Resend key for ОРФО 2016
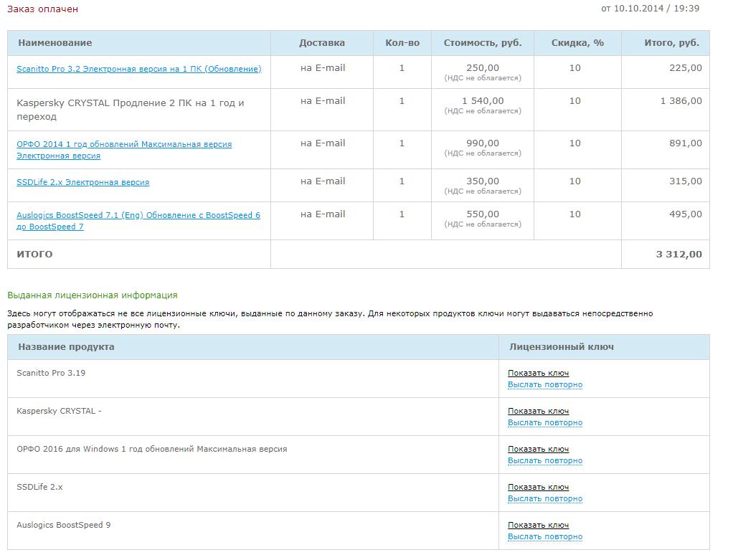This screenshot has width=733, height=560. pyautogui.click(x=545, y=460)
